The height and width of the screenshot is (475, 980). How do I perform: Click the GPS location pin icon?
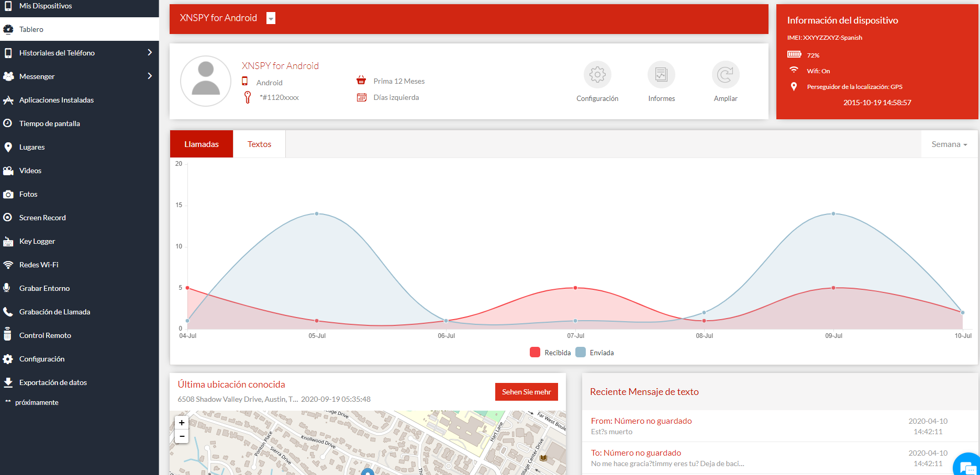794,87
